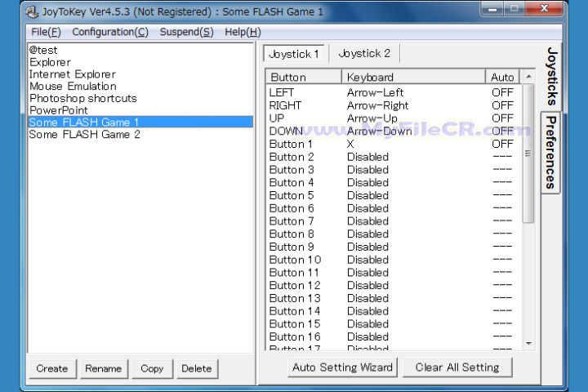Viewport: 588px width, 392px height.
Task: Select the Button 9 row
Action: click(x=394, y=247)
